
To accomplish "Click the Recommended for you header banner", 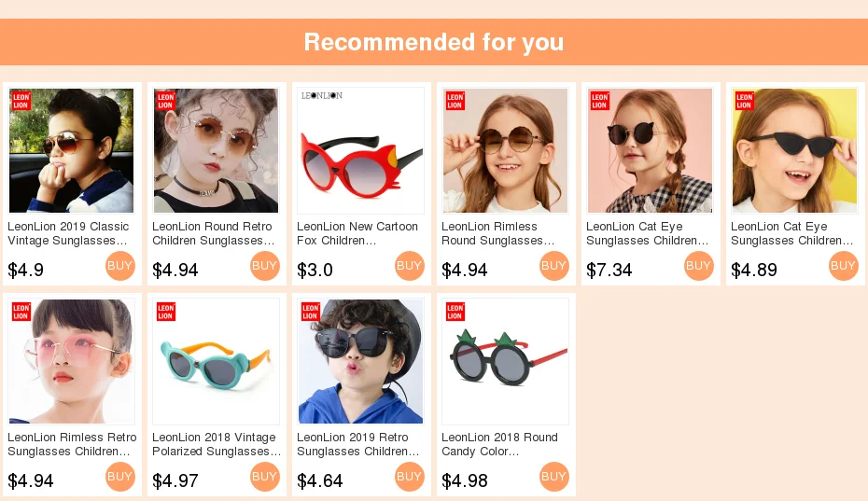I will pyautogui.click(x=434, y=42).
